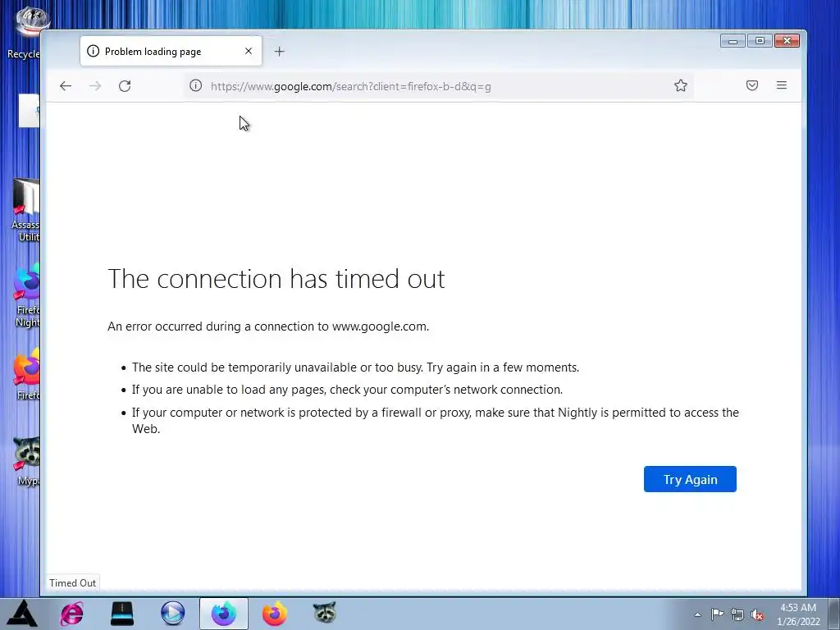Select the Mypal raccoon desktop shortcut
Viewport: 840px width, 630px height.
point(27,461)
